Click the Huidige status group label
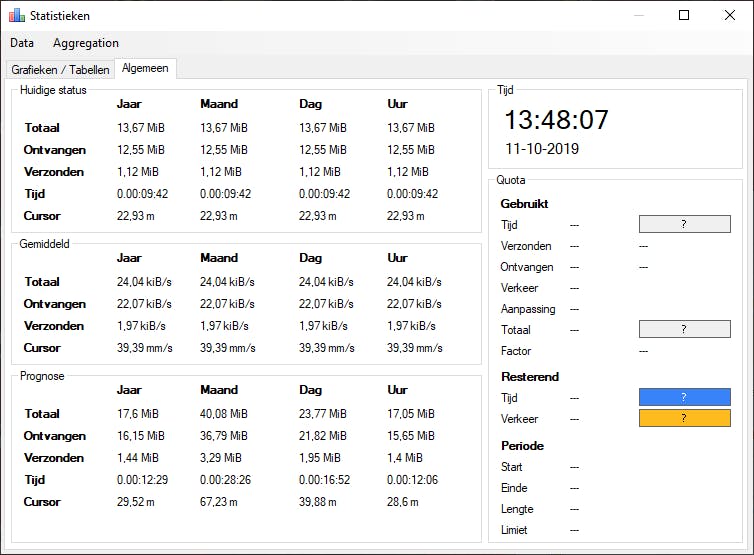754x555 pixels. [x=53, y=90]
